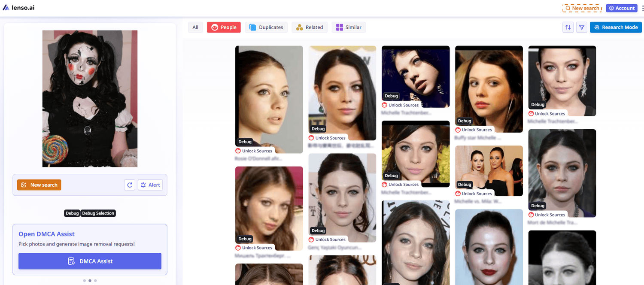Click the Debug Selection badge
Viewport: 644px width, 285px height.
tap(98, 213)
